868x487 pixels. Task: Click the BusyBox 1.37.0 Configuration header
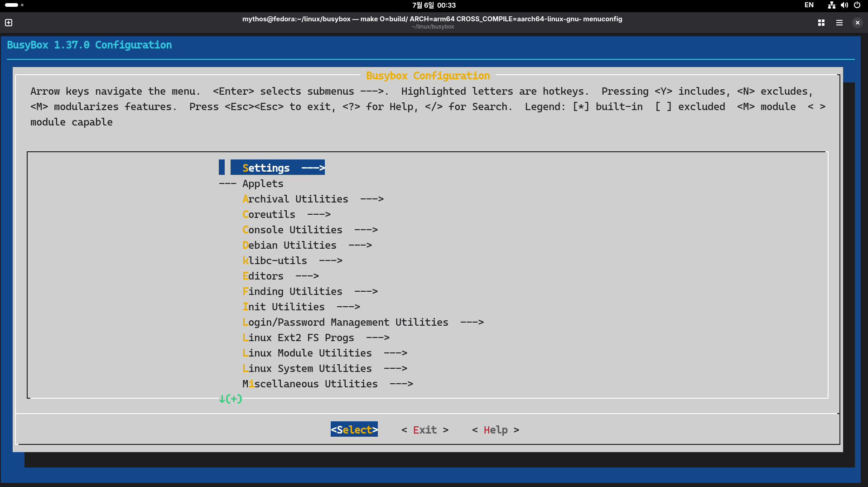tap(89, 45)
